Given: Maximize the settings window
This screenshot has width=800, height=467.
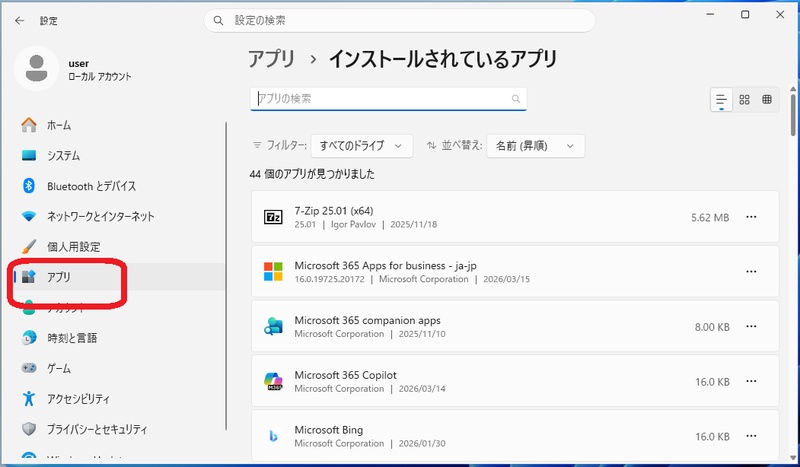Looking at the screenshot, I should [x=745, y=15].
